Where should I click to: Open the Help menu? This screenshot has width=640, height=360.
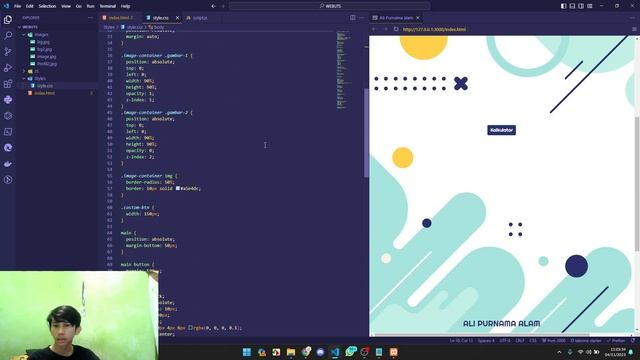125,6
